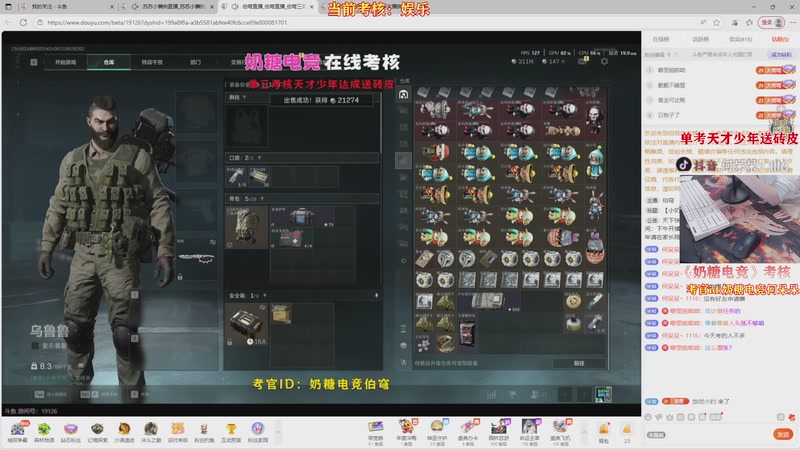
Task: Toggle the 显示装备 checkbox
Action: click(35, 346)
